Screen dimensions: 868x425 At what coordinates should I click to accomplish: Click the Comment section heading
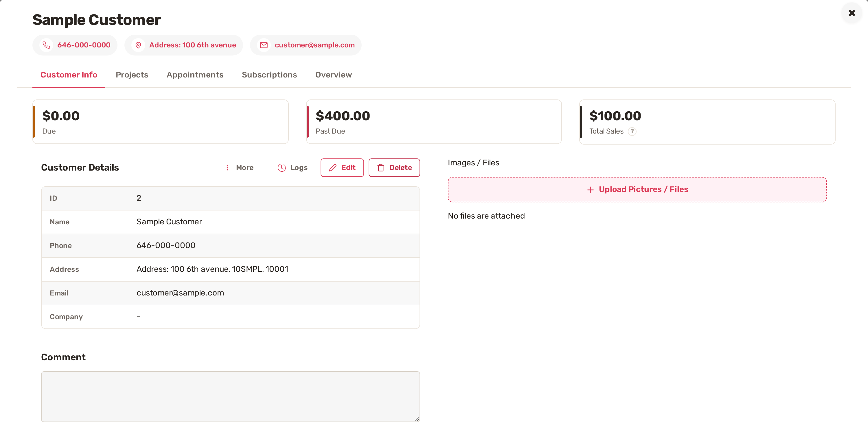(63, 357)
